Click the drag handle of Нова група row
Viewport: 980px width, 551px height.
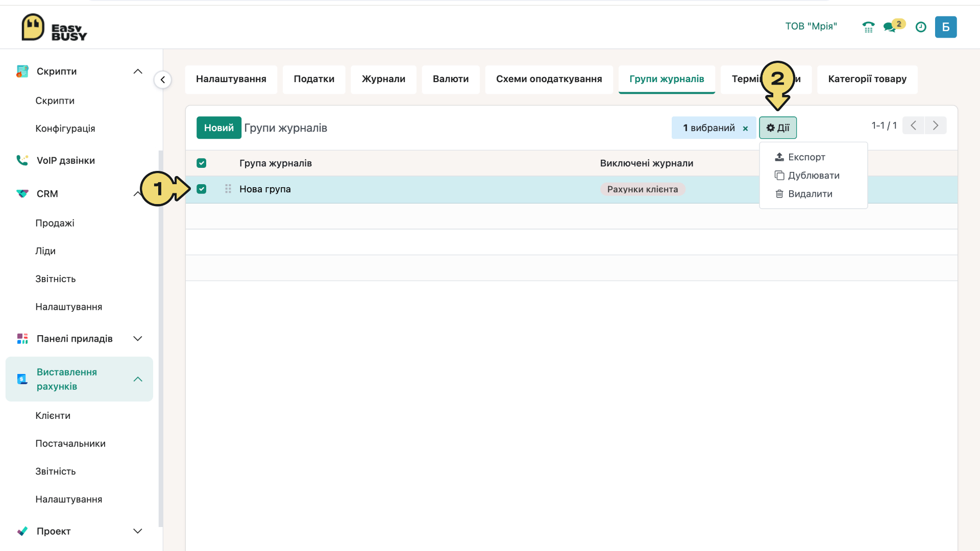click(228, 189)
